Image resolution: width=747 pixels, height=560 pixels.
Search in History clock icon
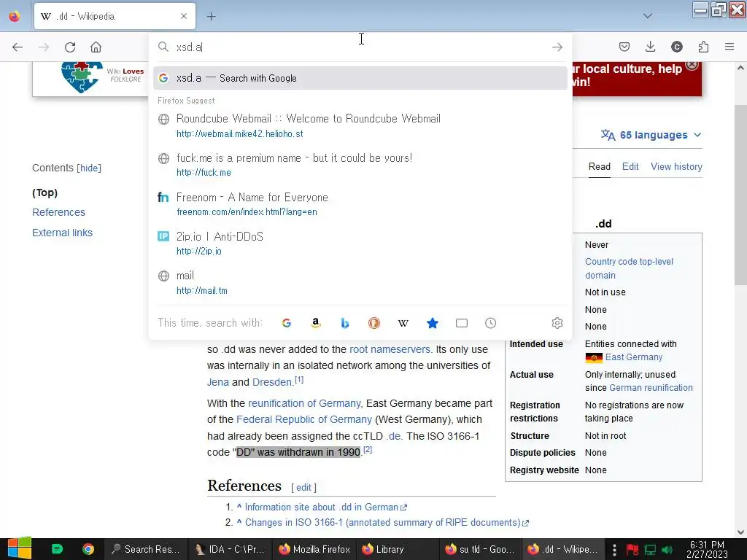click(x=491, y=323)
